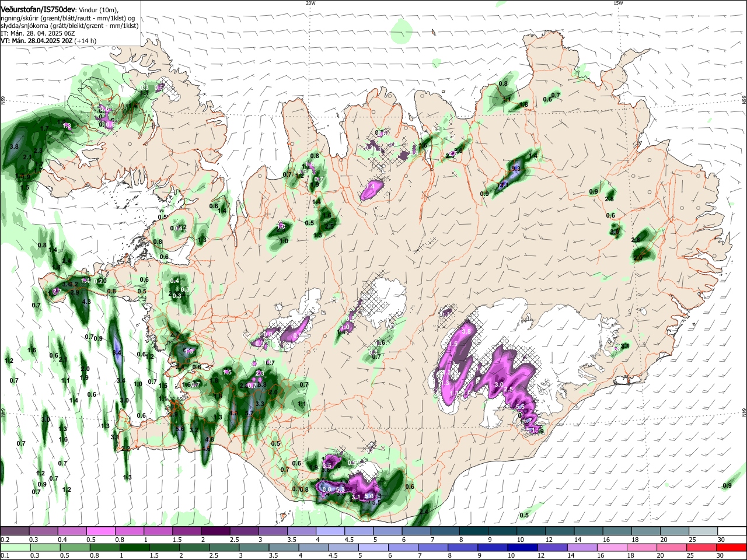Click the 0.4 label in the snow scale
Screen dimensions: 747x560
[x=62, y=540]
